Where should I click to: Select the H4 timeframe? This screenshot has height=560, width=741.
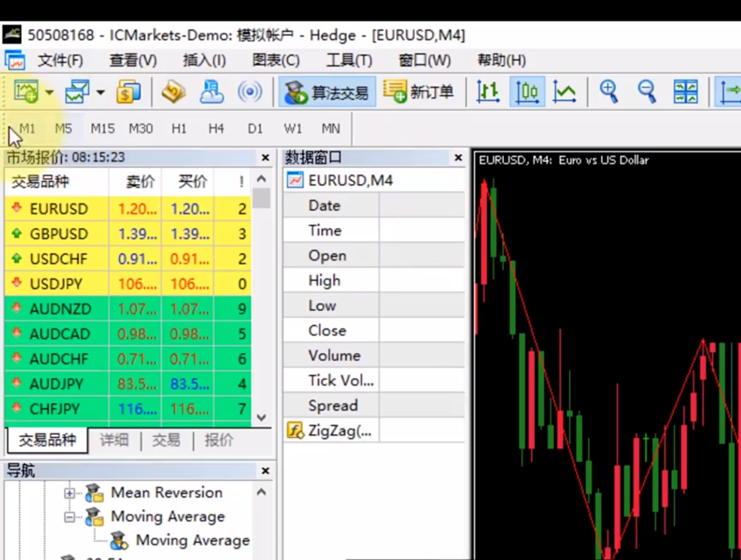(x=216, y=129)
